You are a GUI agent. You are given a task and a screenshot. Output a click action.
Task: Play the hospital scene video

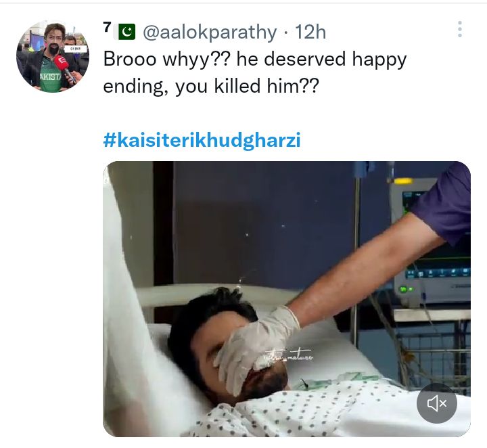[x=286, y=299]
